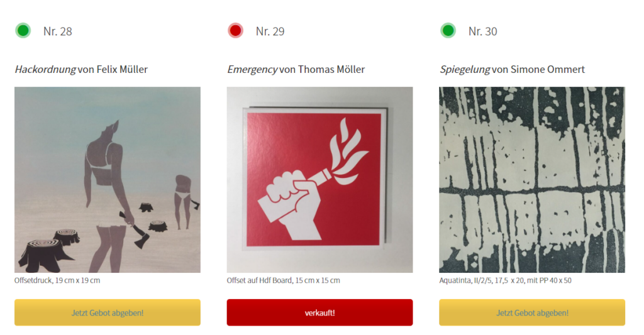Image resolution: width=644 pixels, height=335 pixels.
Task: Click the tree stump in Hackordnung artwork
Action: pyautogui.click(x=41, y=255)
